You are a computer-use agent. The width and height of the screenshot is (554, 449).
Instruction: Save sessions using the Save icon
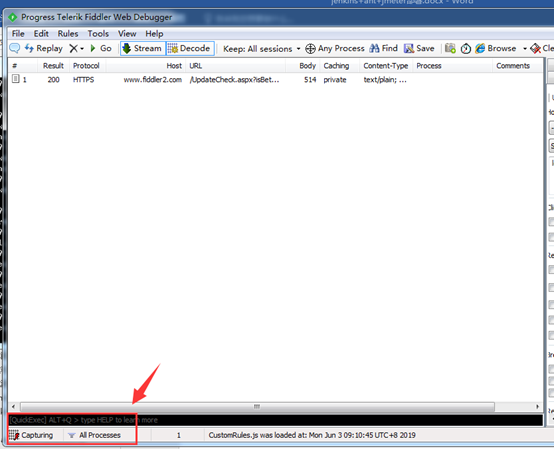point(419,48)
